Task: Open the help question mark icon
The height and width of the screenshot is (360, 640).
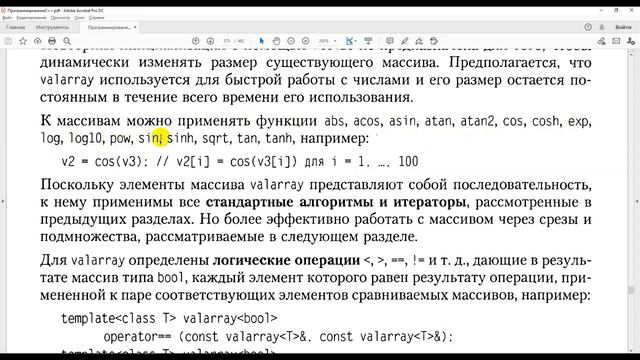Action: coord(588,27)
